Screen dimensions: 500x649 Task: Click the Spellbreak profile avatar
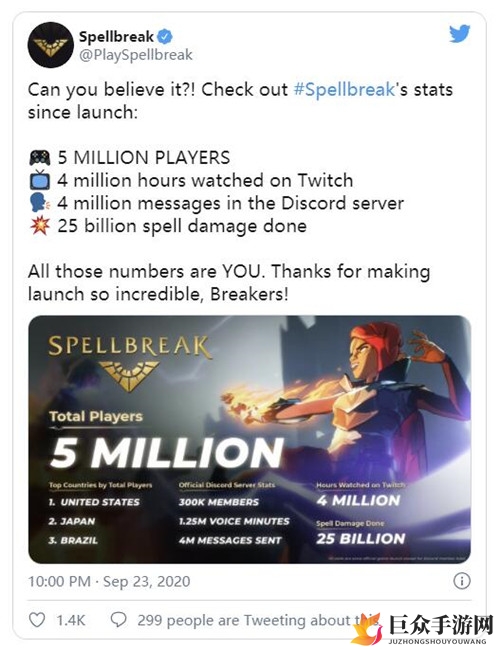[50, 45]
